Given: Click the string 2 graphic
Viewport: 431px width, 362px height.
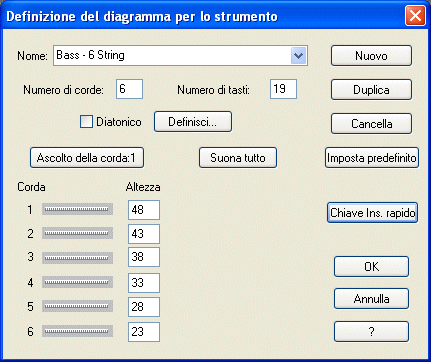Looking at the screenshot, I should [x=77, y=233].
